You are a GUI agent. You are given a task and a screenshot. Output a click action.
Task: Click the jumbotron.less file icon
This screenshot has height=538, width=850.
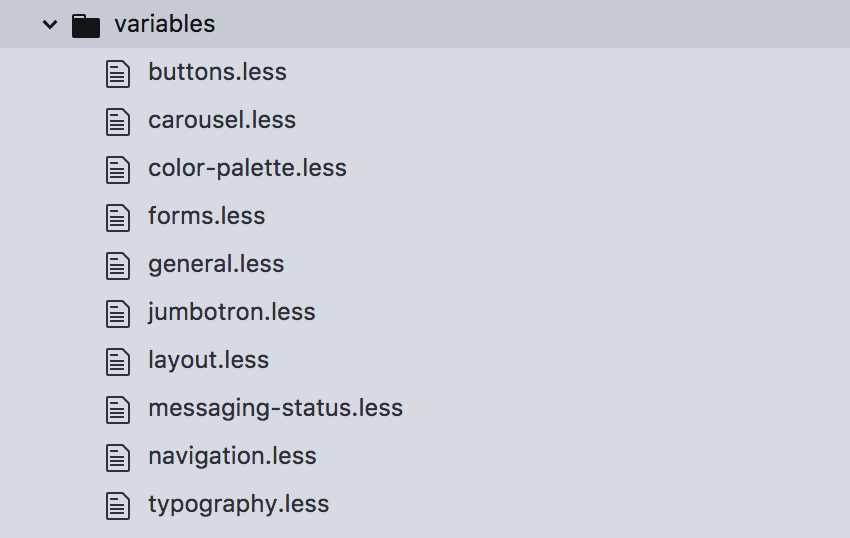click(118, 313)
